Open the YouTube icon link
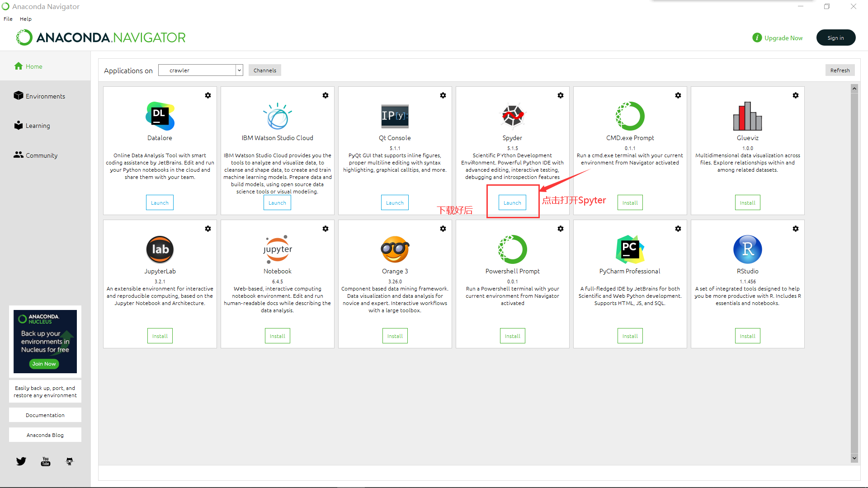Viewport: 868px width, 488px height. click(x=46, y=461)
